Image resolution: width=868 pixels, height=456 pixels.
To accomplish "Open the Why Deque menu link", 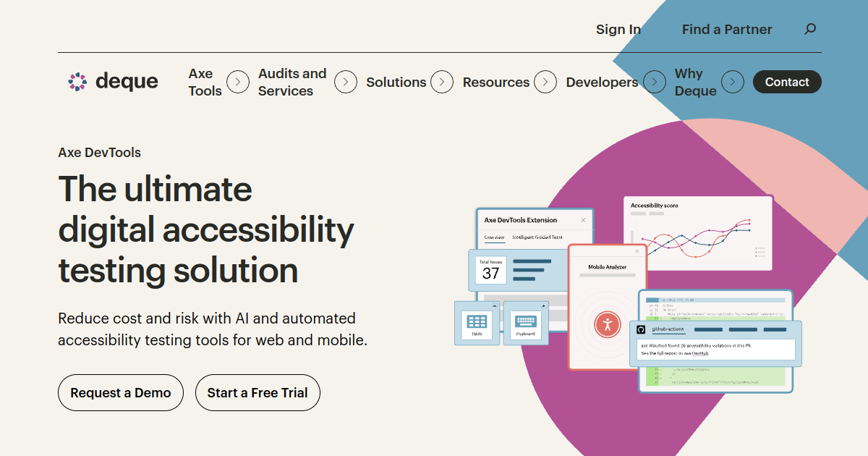I will 696,82.
